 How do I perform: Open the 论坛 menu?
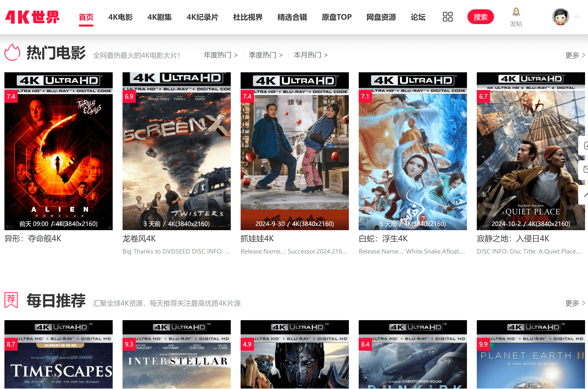coord(418,17)
